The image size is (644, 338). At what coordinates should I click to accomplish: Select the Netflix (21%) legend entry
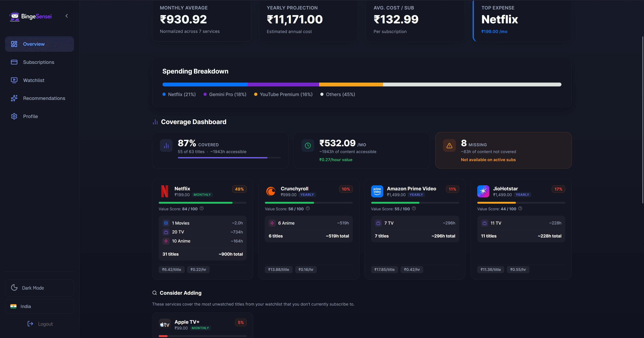tap(179, 94)
